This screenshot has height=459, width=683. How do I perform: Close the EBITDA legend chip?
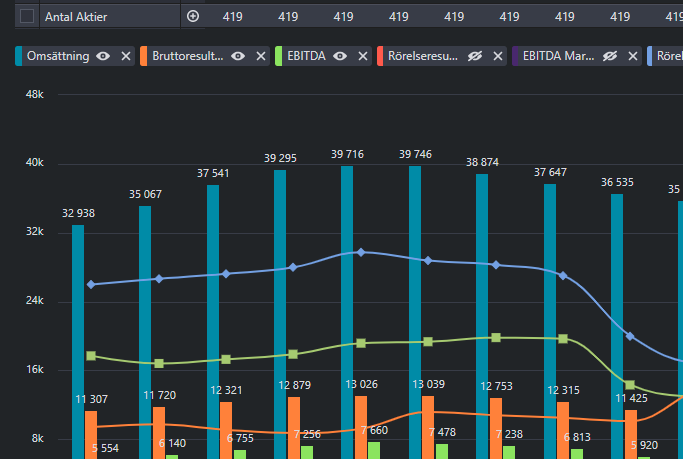pos(363,56)
